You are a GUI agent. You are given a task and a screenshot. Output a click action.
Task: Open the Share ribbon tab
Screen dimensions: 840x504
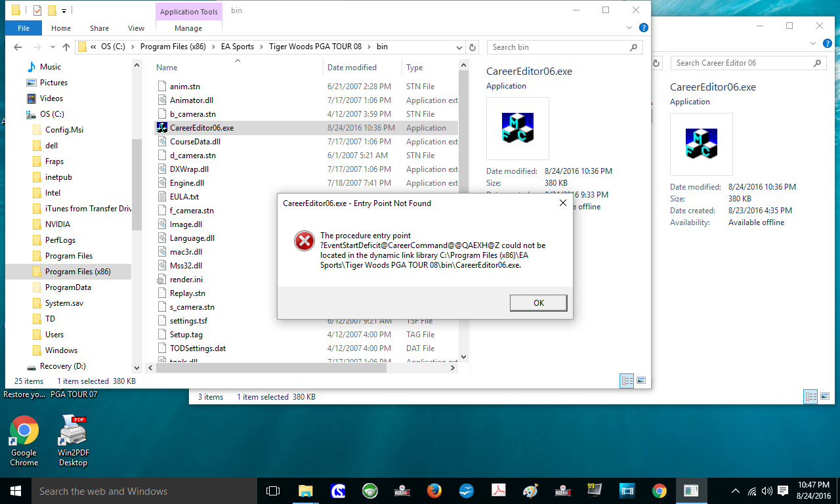click(x=100, y=28)
